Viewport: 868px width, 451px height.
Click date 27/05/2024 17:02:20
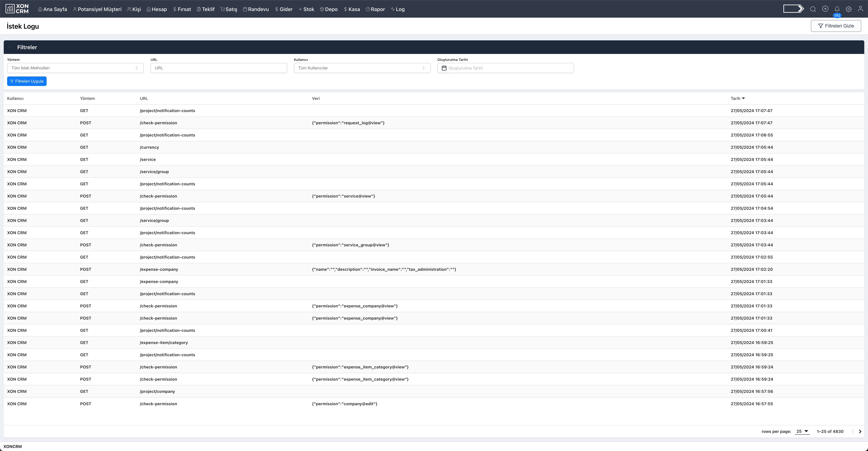pos(751,269)
